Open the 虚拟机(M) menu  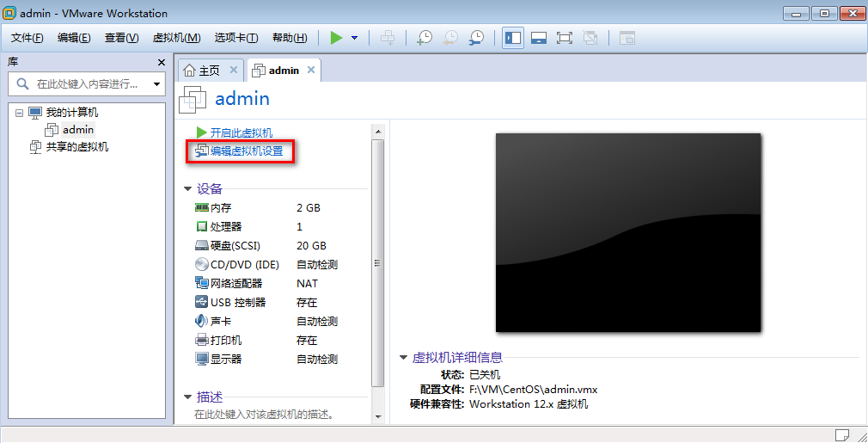(x=176, y=38)
